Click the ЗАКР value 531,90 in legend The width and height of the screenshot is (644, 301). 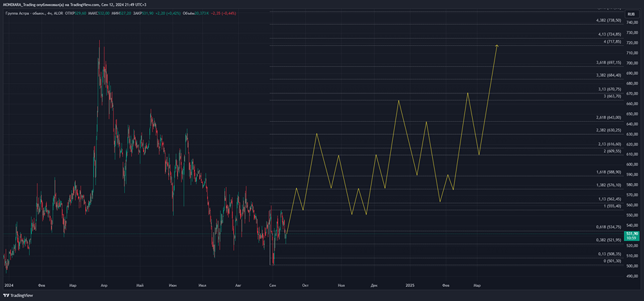click(x=147, y=13)
